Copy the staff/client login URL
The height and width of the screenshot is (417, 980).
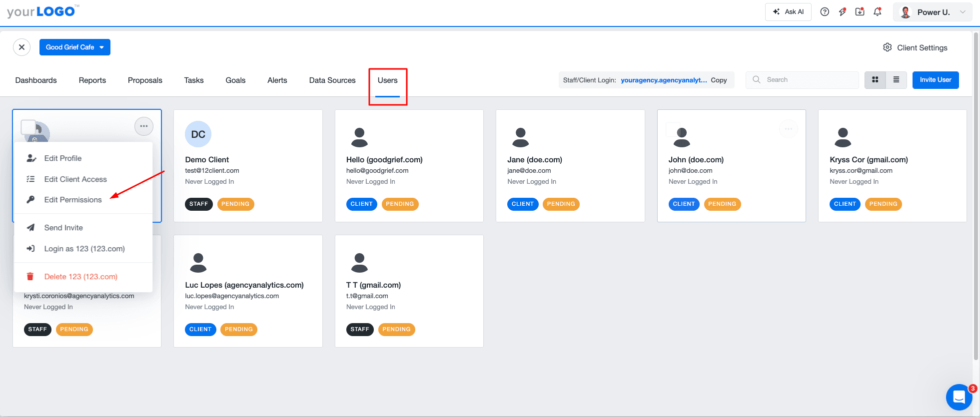click(x=719, y=80)
